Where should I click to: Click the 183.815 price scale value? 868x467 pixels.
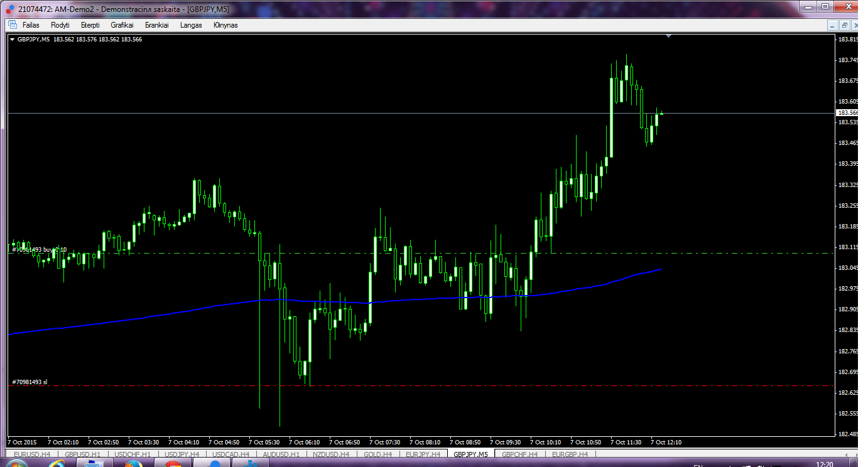click(848, 39)
